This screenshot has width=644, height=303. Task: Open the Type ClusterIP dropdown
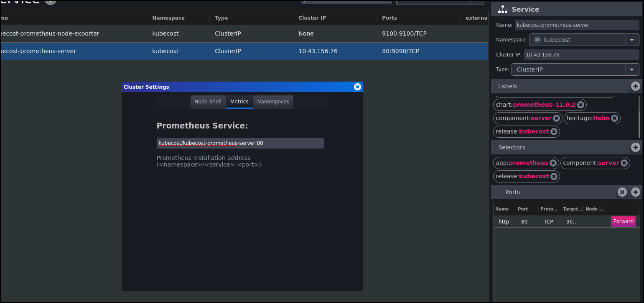coord(575,69)
